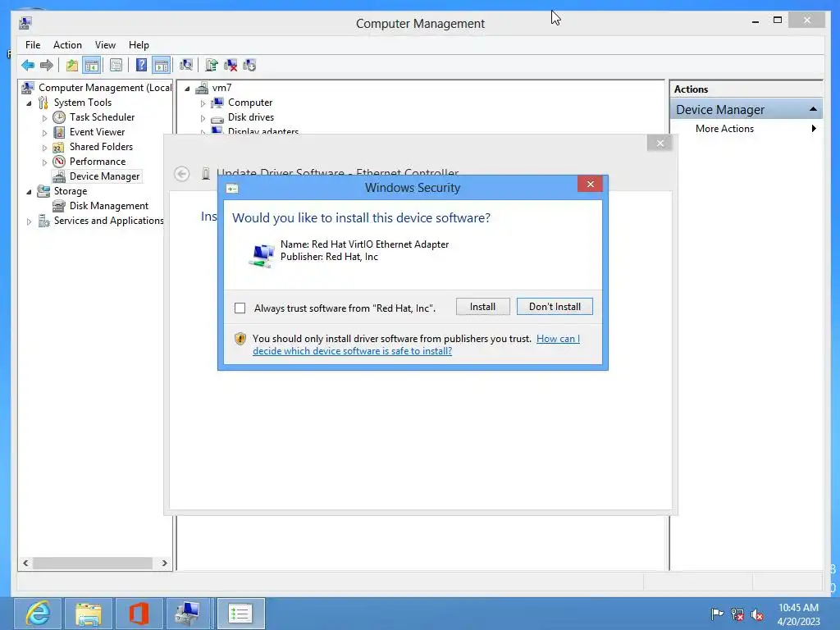Open Internet Explorer from the taskbar
The width and height of the screenshot is (840, 630).
[x=38, y=614]
